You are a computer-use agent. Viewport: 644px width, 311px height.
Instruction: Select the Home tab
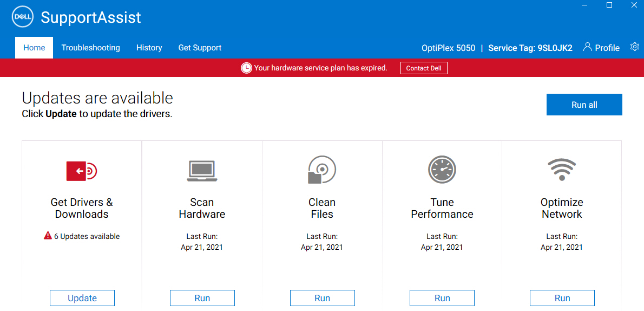[34, 48]
